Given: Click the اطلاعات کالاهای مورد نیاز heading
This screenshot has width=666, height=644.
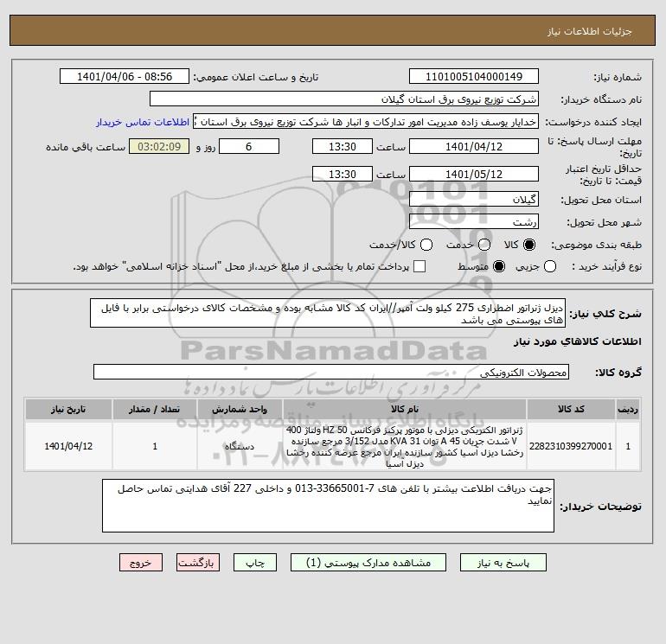Looking at the screenshot, I should [578, 341].
